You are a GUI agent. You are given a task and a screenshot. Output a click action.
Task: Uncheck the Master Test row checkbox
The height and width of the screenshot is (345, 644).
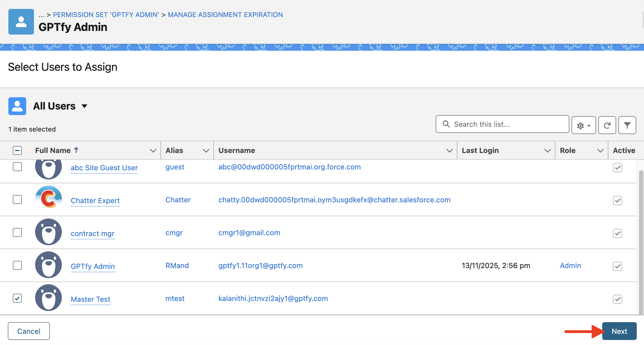(17, 298)
